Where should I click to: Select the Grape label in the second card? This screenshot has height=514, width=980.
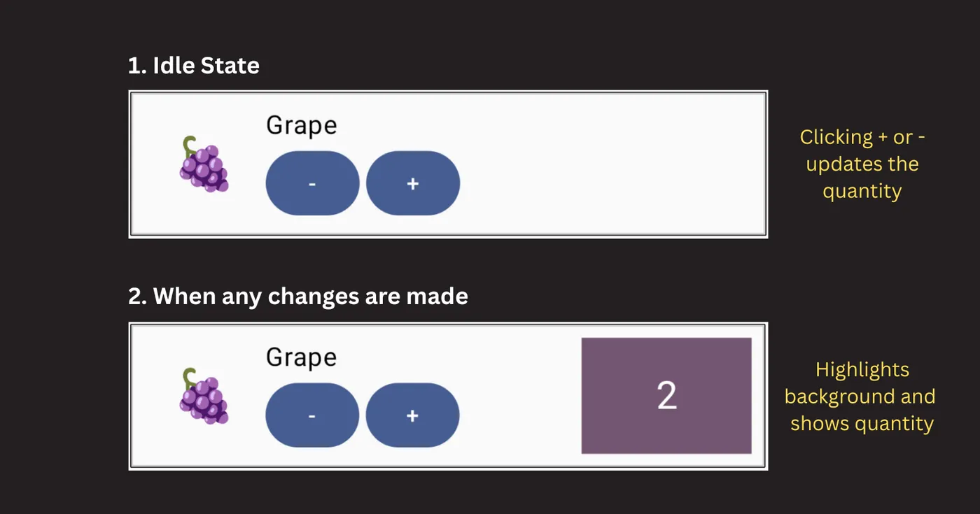click(x=302, y=357)
